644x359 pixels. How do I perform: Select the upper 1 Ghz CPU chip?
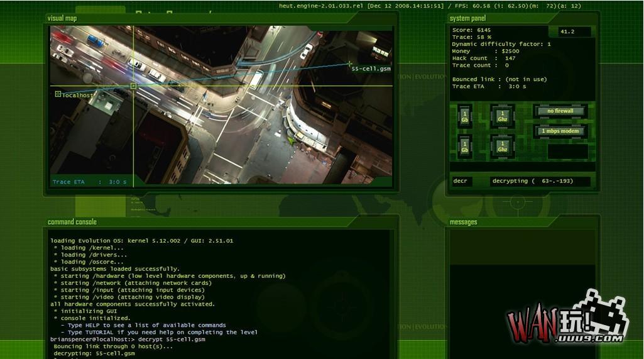502,116
